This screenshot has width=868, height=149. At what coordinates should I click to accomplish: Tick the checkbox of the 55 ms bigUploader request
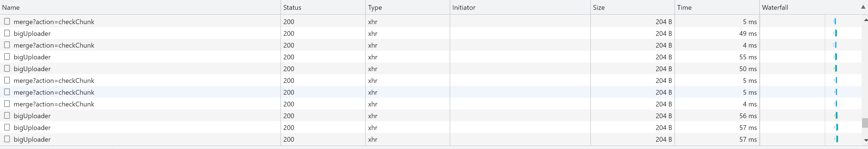(x=7, y=57)
